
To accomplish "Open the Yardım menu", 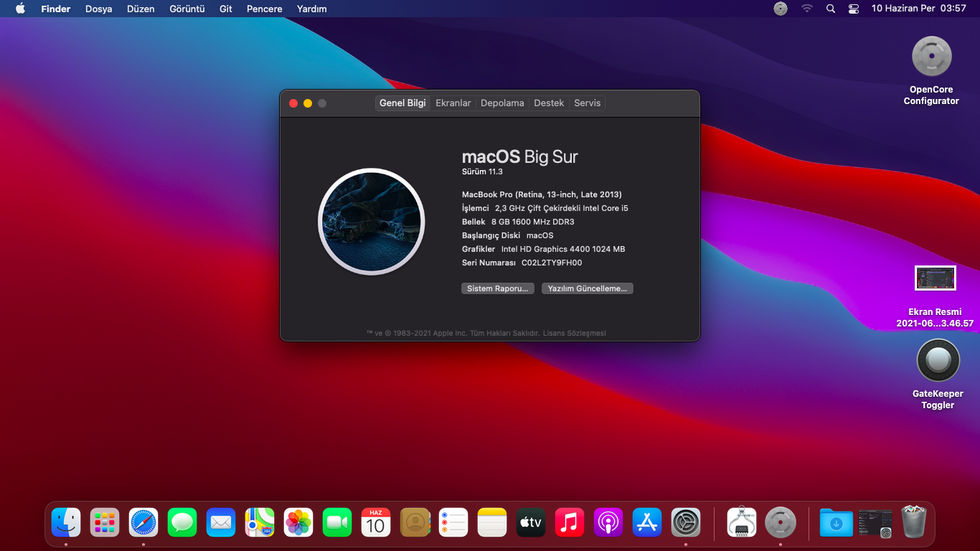I will click(x=312, y=9).
